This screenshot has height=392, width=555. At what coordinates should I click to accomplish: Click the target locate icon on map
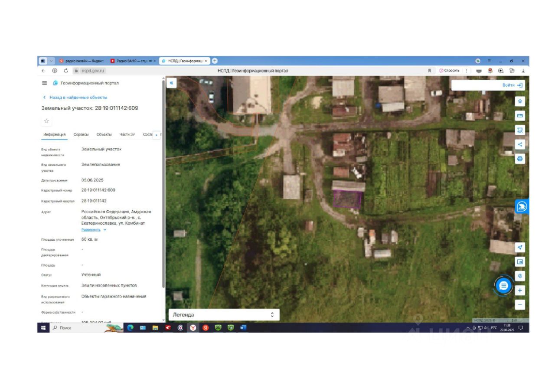pyautogui.click(x=520, y=276)
